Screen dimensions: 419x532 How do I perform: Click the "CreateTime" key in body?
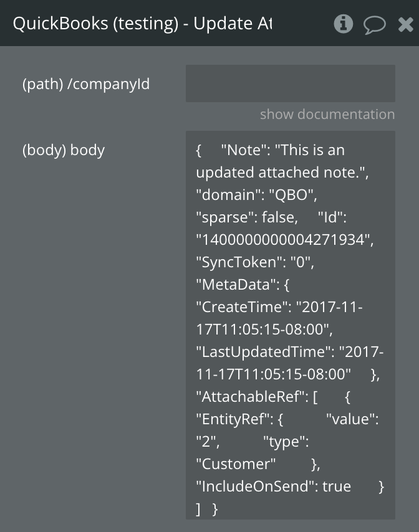[x=242, y=307]
